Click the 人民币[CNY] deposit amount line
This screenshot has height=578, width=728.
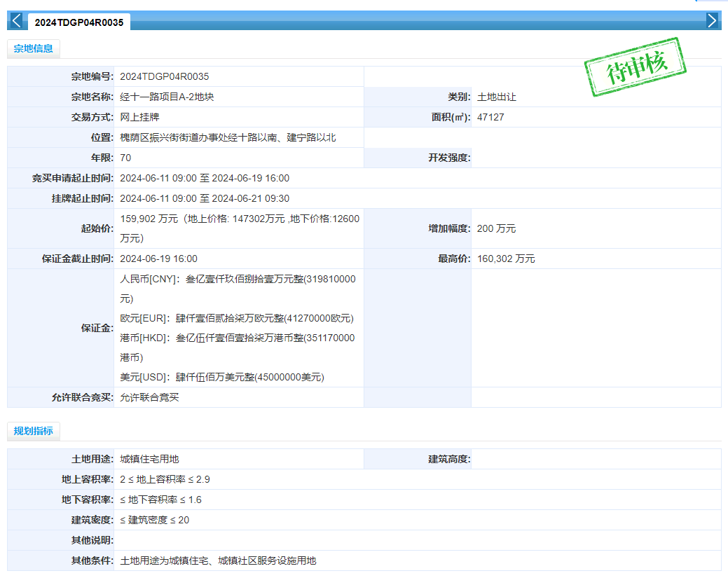tap(238, 289)
